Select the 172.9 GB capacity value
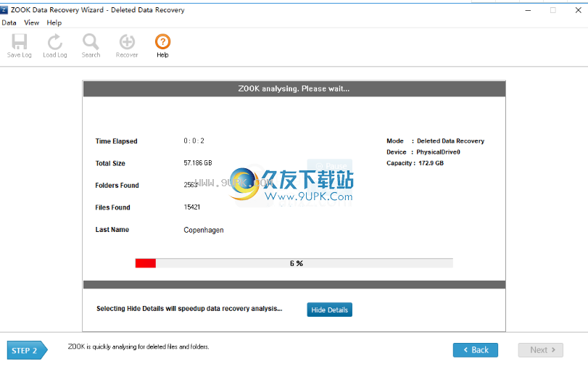Image resolution: width=588 pixels, height=369 pixels. [431, 163]
